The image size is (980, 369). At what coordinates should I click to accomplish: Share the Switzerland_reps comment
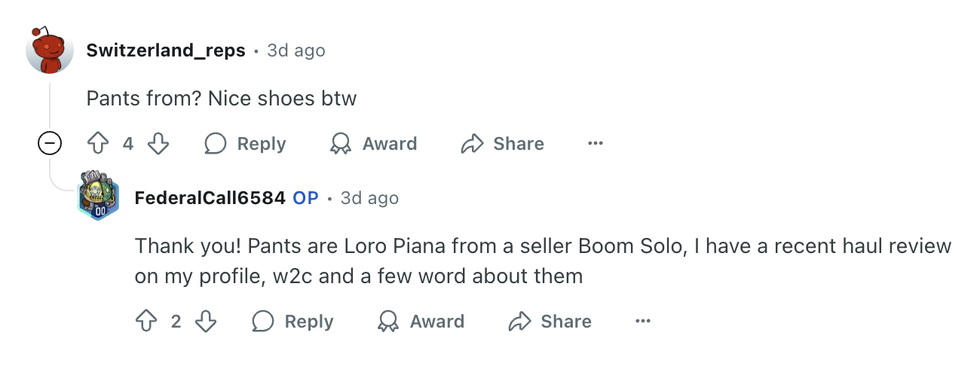[x=503, y=144]
